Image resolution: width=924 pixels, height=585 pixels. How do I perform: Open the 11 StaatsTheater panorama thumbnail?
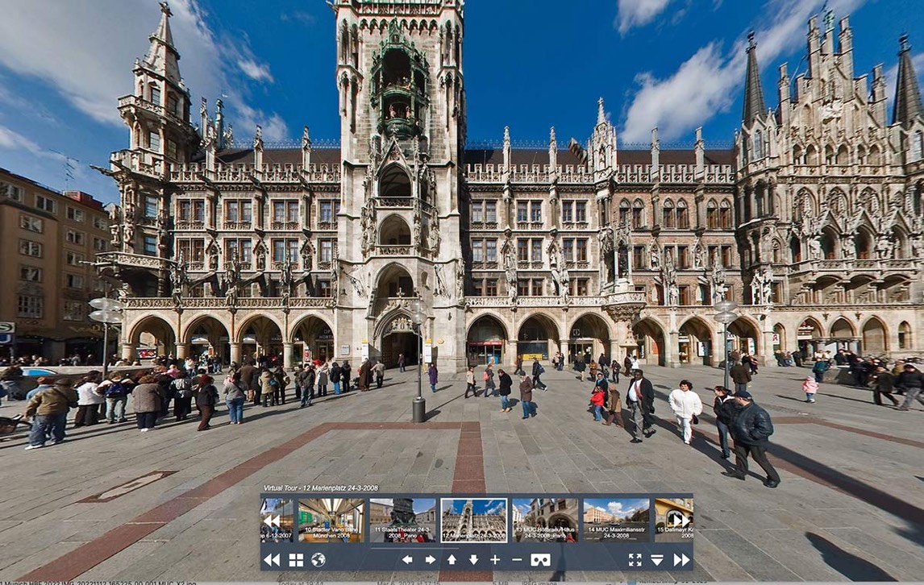tap(402, 520)
